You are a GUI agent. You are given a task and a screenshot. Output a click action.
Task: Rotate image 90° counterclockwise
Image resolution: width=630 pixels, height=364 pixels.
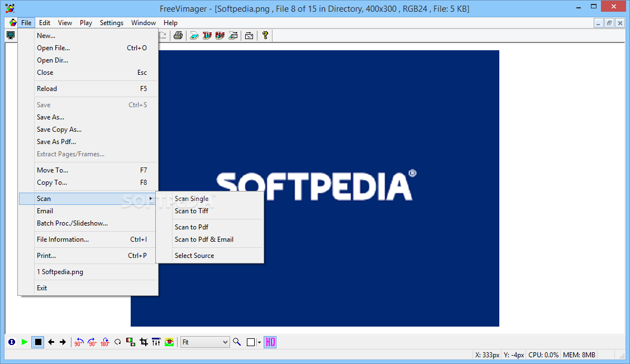(x=79, y=342)
